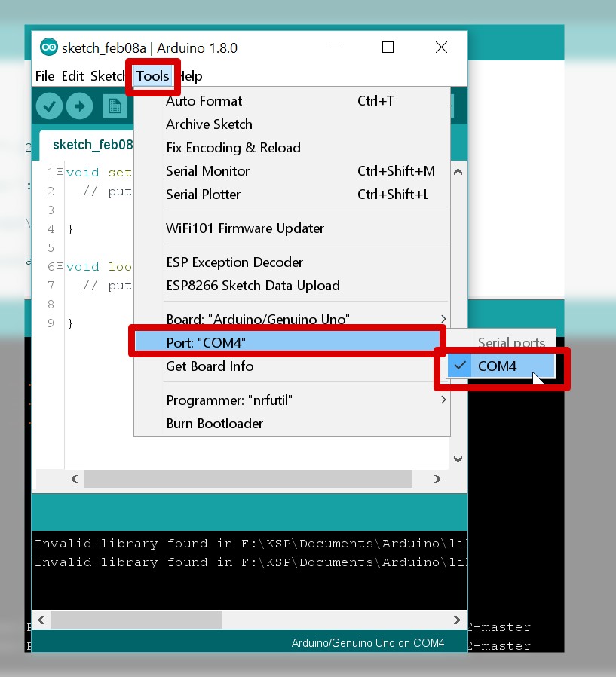616x677 pixels.
Task: Select the checked COM4 serial port
Action: 497,366
